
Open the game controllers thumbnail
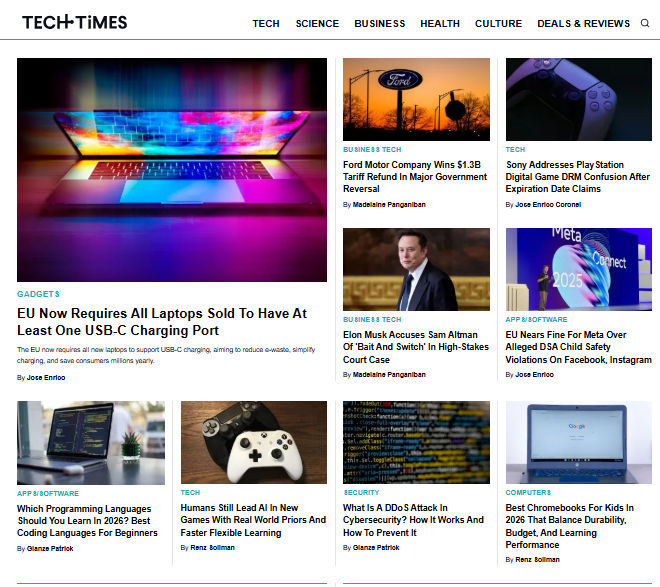254,442
